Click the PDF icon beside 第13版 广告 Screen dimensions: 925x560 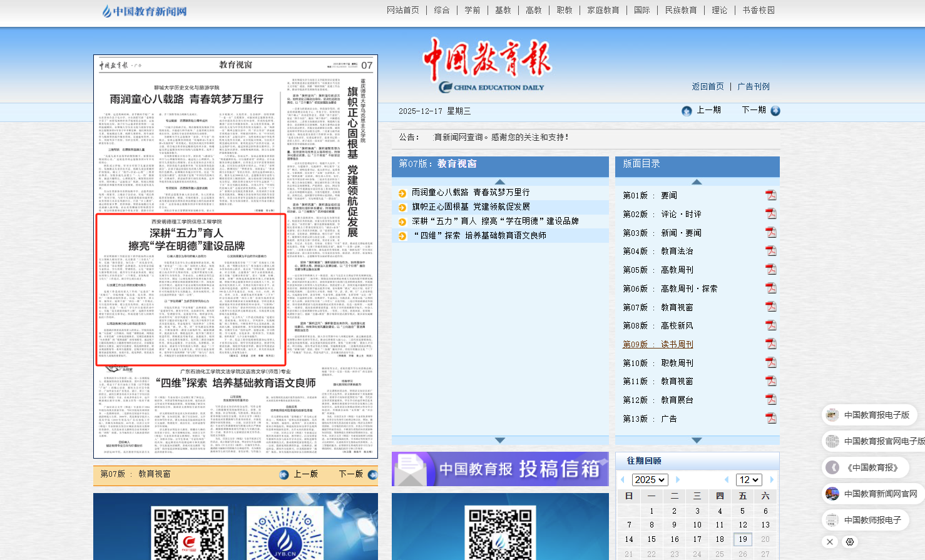[770, 418]
